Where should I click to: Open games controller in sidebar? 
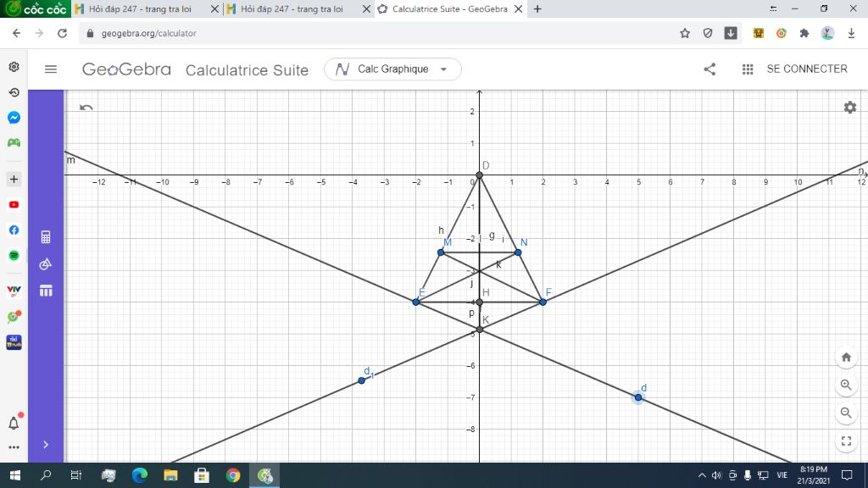pyautogui.click(x=14, y=142)
